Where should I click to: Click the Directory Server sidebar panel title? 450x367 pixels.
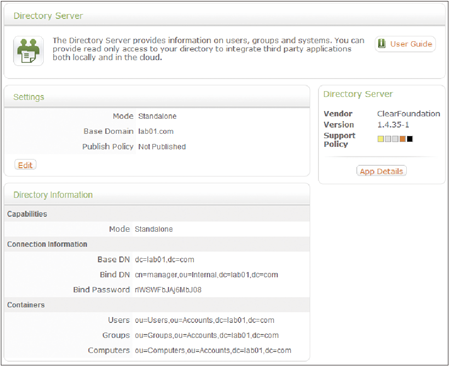pos(358,94)
